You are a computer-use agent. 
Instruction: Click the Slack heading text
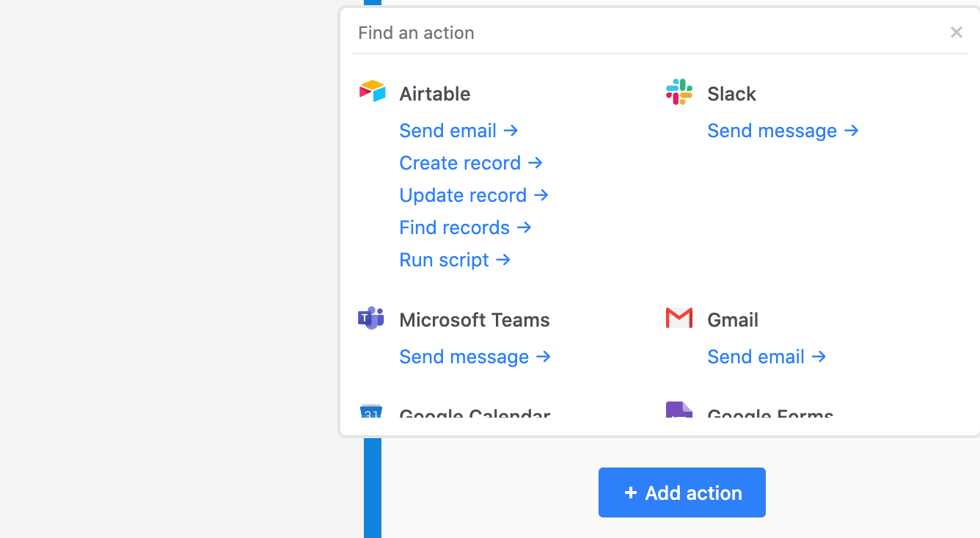731,94
